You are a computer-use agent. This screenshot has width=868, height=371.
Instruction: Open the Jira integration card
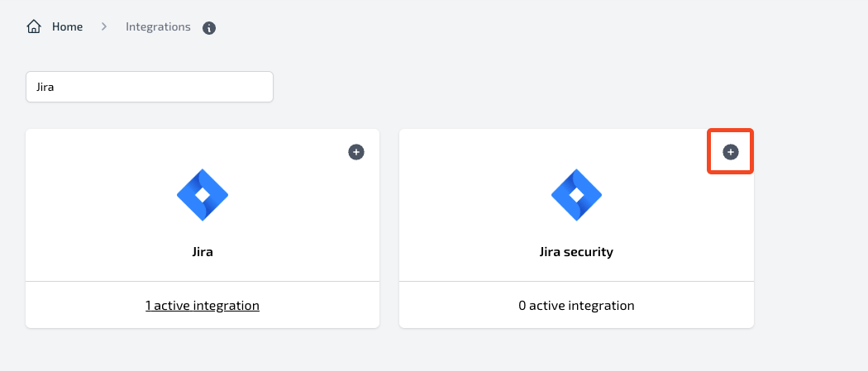203,205
